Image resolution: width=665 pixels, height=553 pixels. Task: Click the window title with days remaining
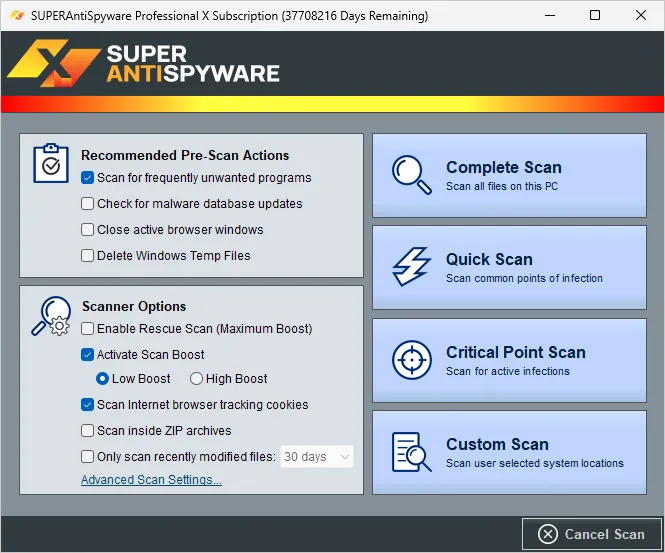[x=229, y=16]
